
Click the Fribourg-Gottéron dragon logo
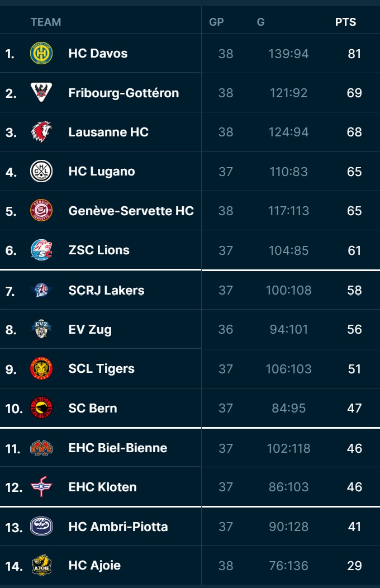[41, 93]
